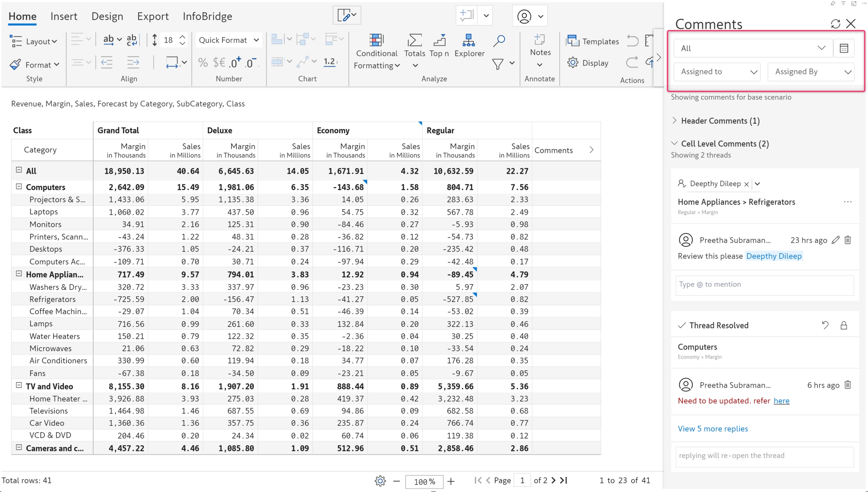Collapse the Home Appliances row group
The width and height of the screenshot is (868, 492).
tap(19, 274)
